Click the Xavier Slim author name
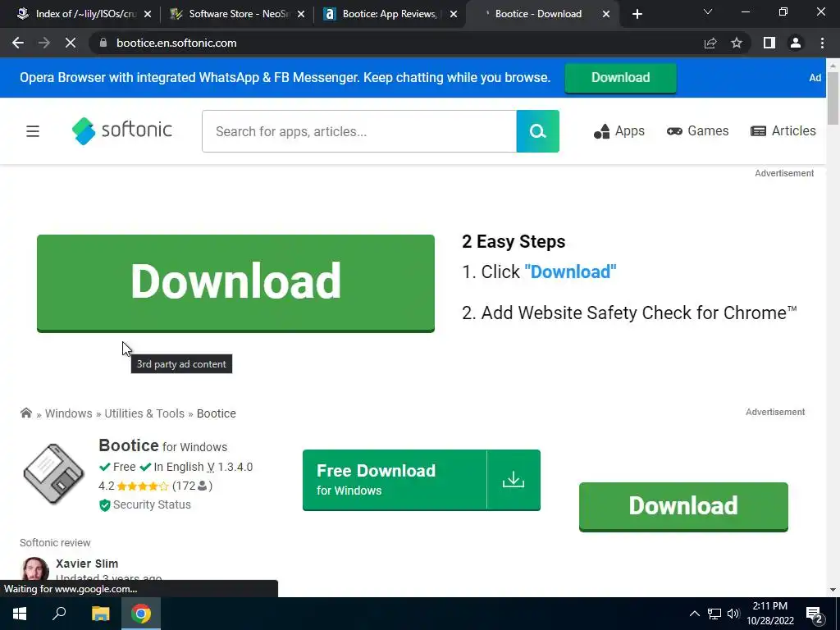 (x=87, y=564)
